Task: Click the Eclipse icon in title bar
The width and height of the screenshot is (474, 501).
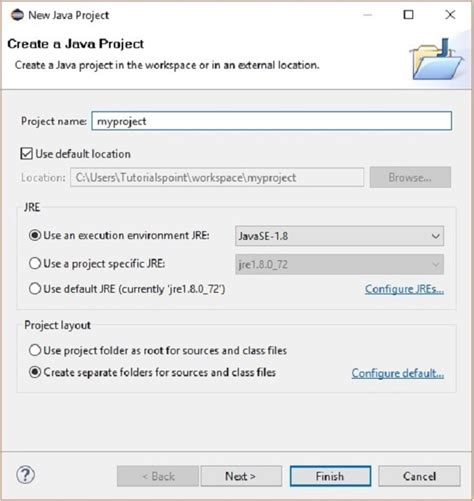Action: click(17, 15)
